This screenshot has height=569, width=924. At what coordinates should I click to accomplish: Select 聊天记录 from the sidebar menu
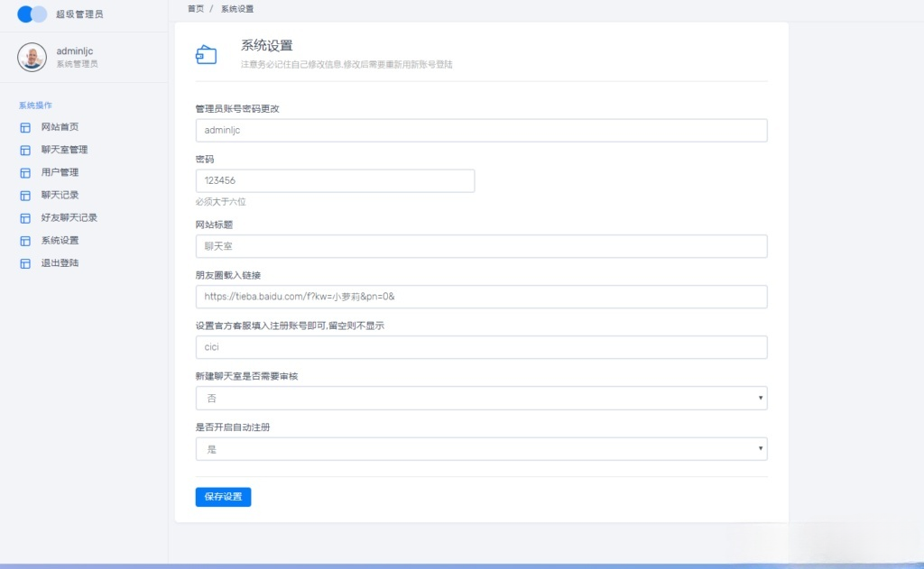point(61,195)
